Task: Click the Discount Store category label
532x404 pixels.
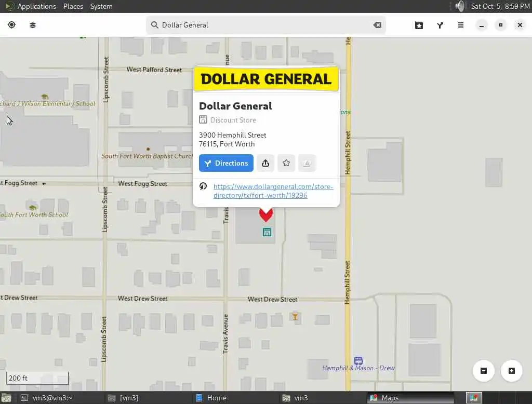Action: pyautogui.click(x=233, y=120)
